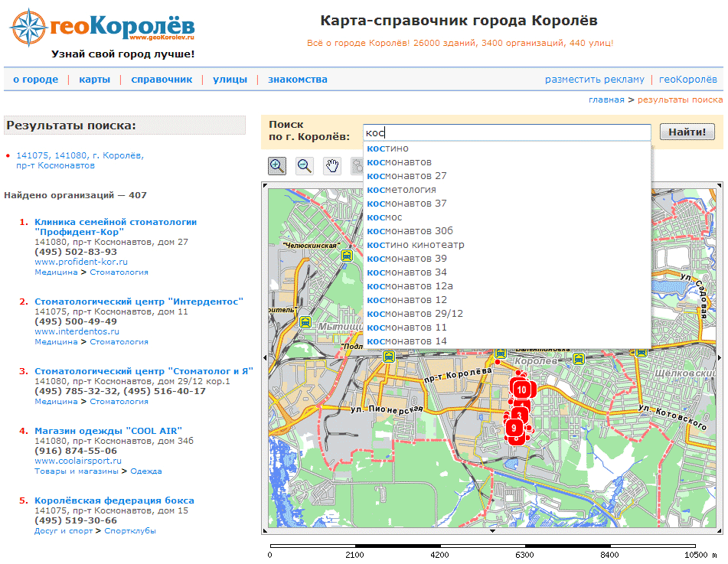Image resolution: width=728 pixels, height=564 pixels.
Task: Pan map using bottom-right corner arrow
Action: click(x=720, y=530)
